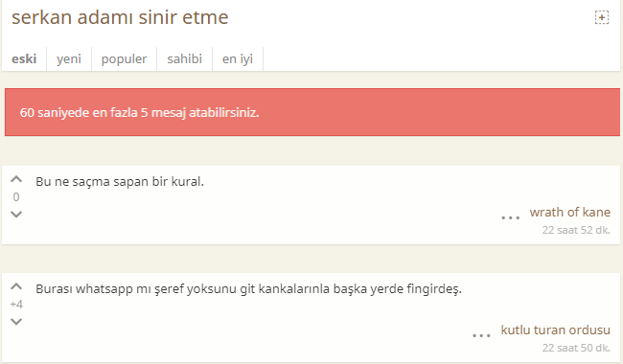Downvote the wrath of kane entry
Viewport: 623px width, 364px height.
pyautogui.click(x=16, y=215)
